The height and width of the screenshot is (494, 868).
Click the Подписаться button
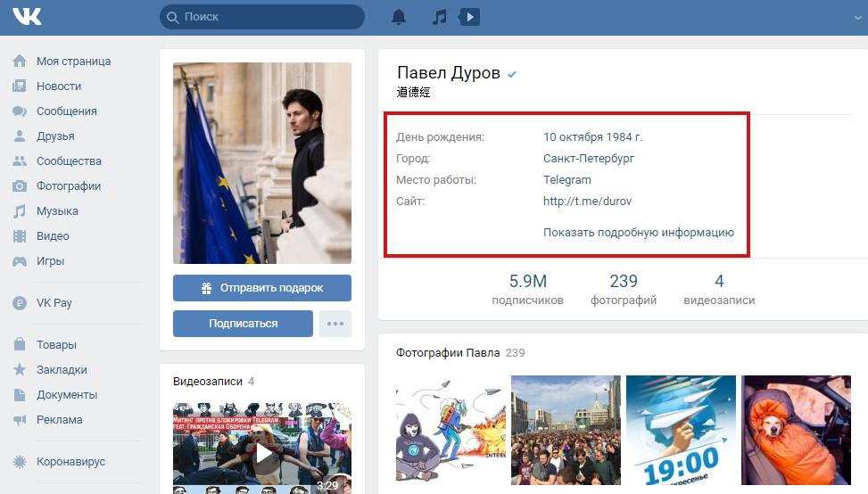tap(243, 324)
